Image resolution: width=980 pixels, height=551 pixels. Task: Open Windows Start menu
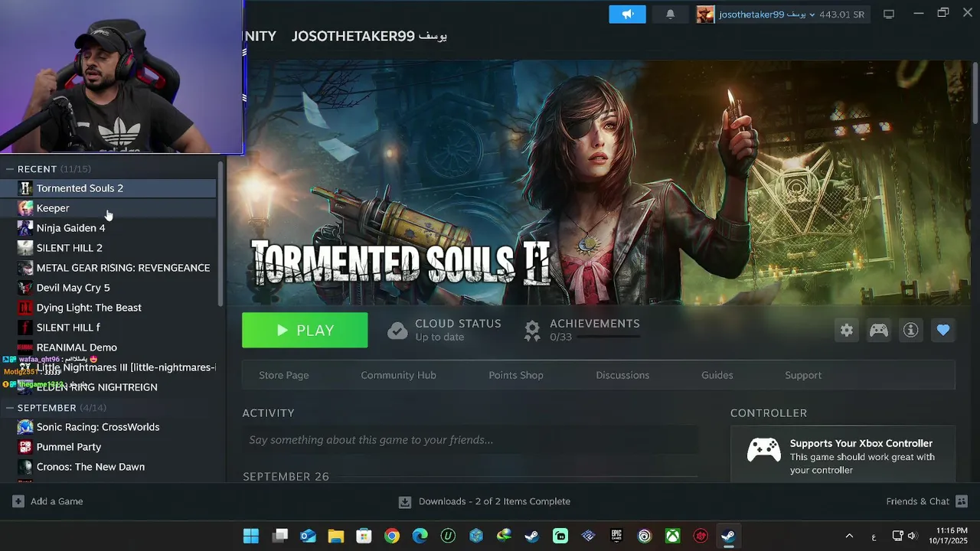pyautogui.click(x=251, y=536)
